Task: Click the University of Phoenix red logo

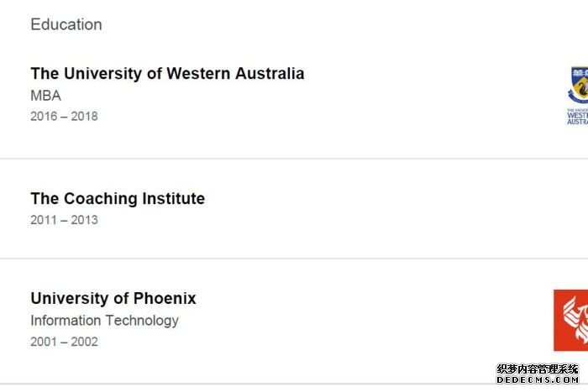Action: tap(570, 320)
